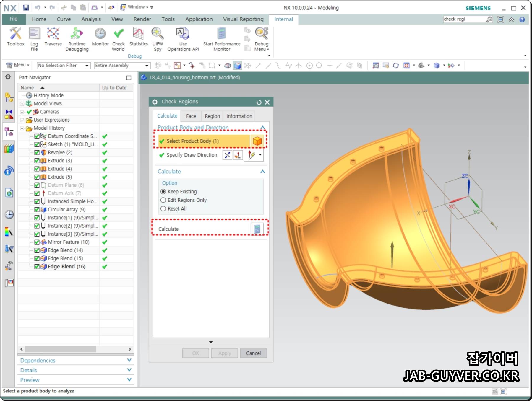Open the inferred vector type dropdown
This screenshot has width=532, height=401.
[260, 155]
